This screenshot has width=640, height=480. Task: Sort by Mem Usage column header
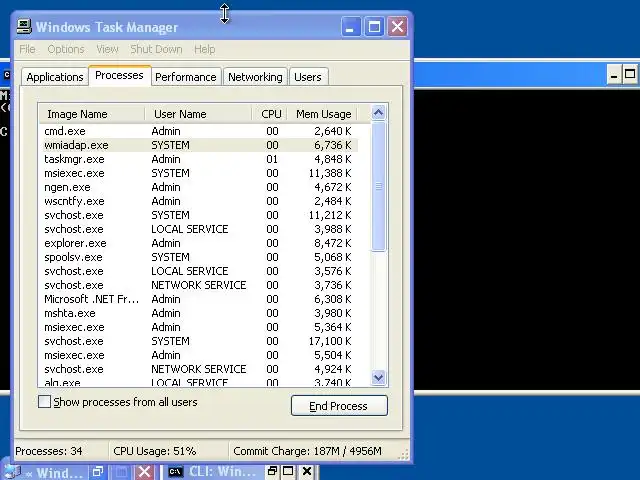[x=322, y=114]
